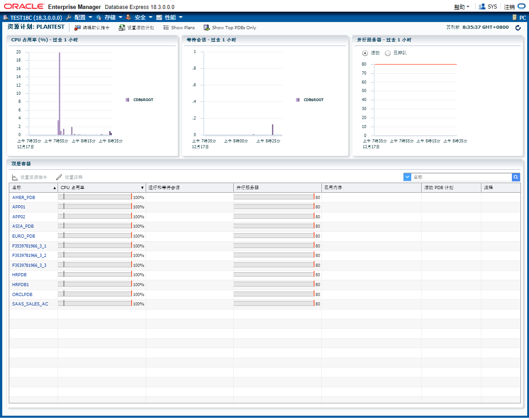
Task: Open the search filter dropdown arrow
Action: click(407, 177)
